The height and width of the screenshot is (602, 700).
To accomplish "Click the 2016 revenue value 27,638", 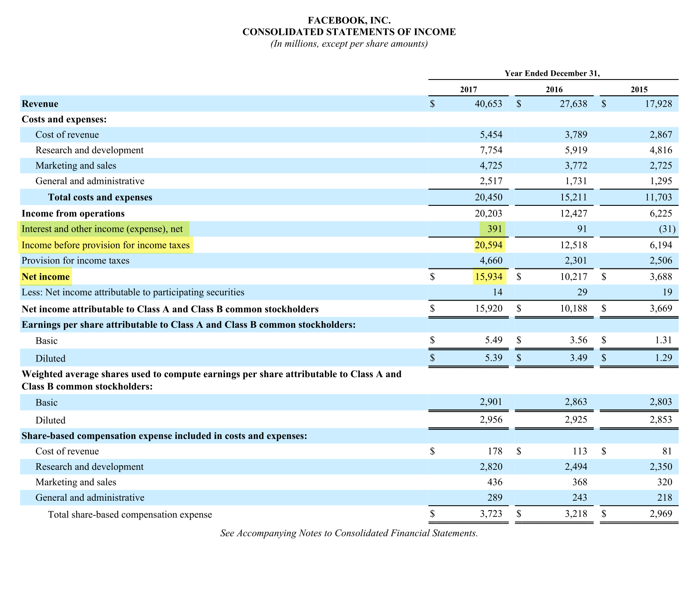I will point(574,104).
